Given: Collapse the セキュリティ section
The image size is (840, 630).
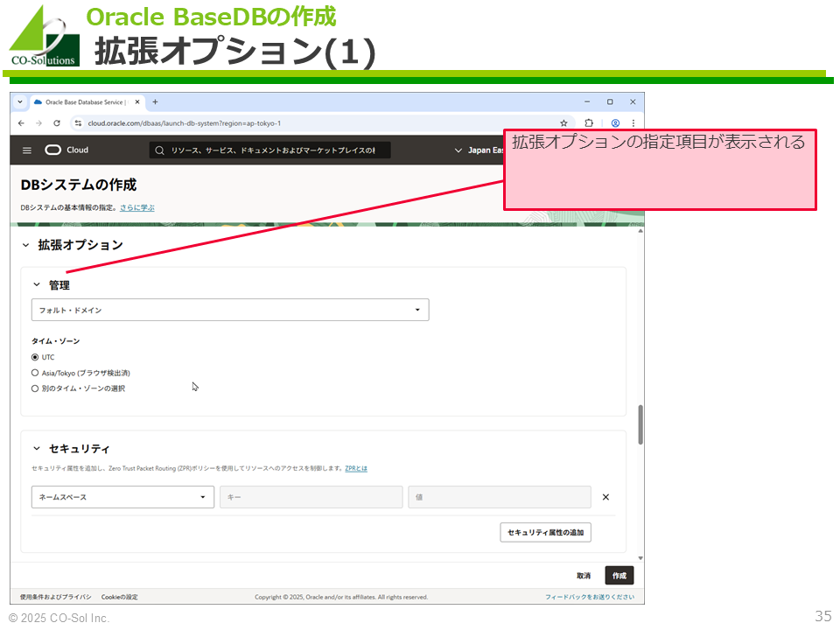Looking at the screenshot, I should tap(37, 448).
